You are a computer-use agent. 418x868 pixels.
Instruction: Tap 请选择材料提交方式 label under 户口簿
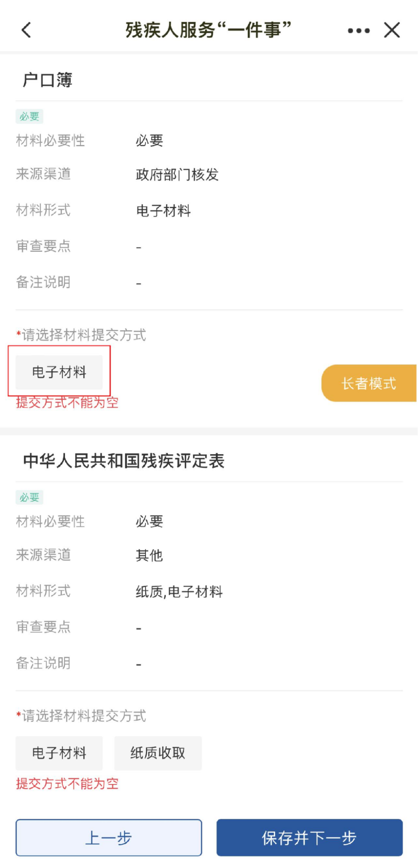point(84,335)
